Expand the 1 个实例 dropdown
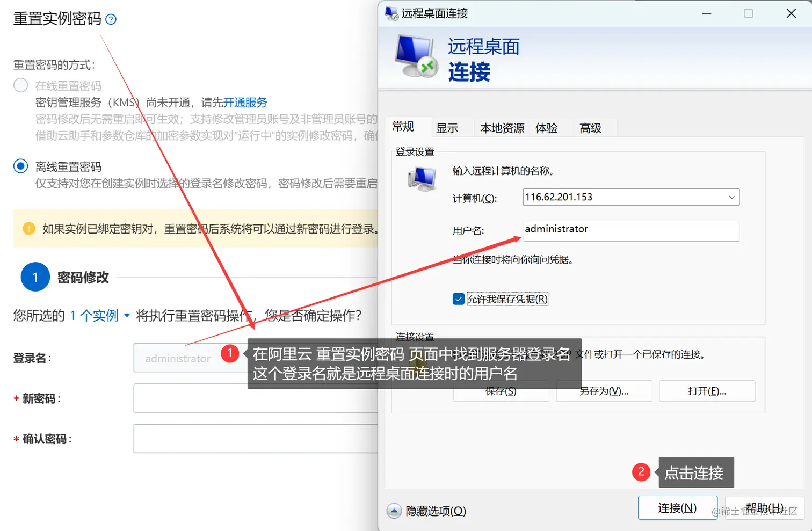Image resolution: width=812 pixels, height=531 pixels. click(100, 315)
